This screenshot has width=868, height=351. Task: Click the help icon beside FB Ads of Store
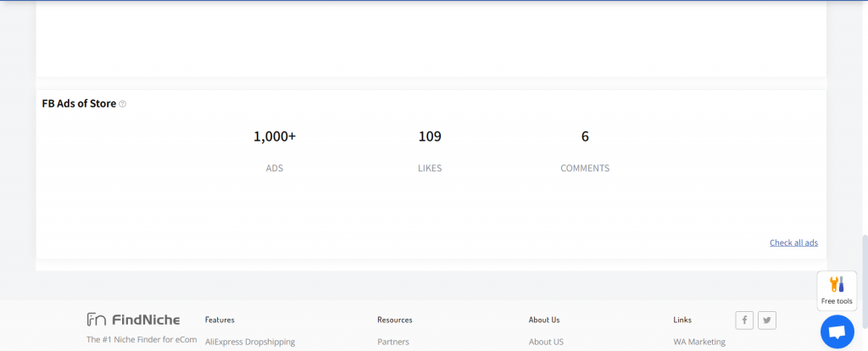click(123, 104)
